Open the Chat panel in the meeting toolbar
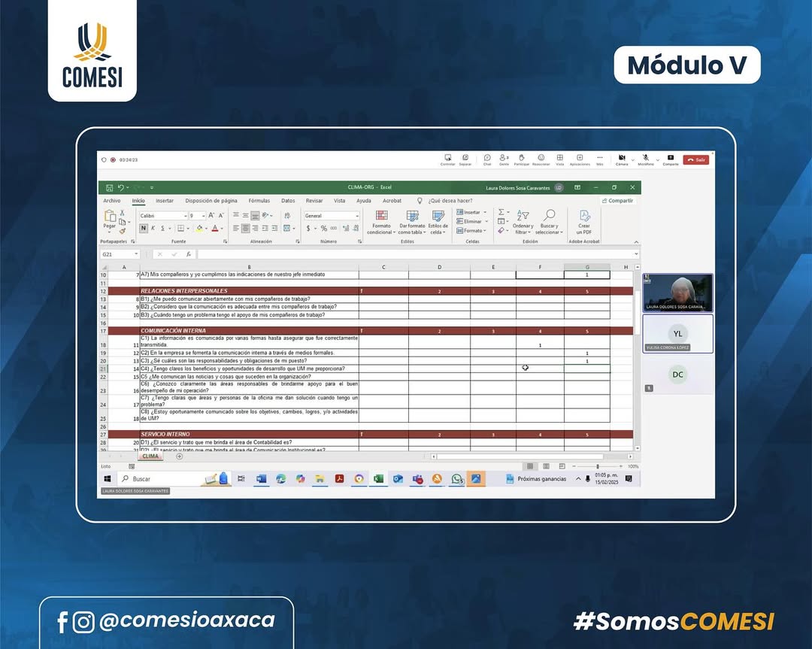The width and height of the screenshot is (812, 649). [x=487, y=159]
